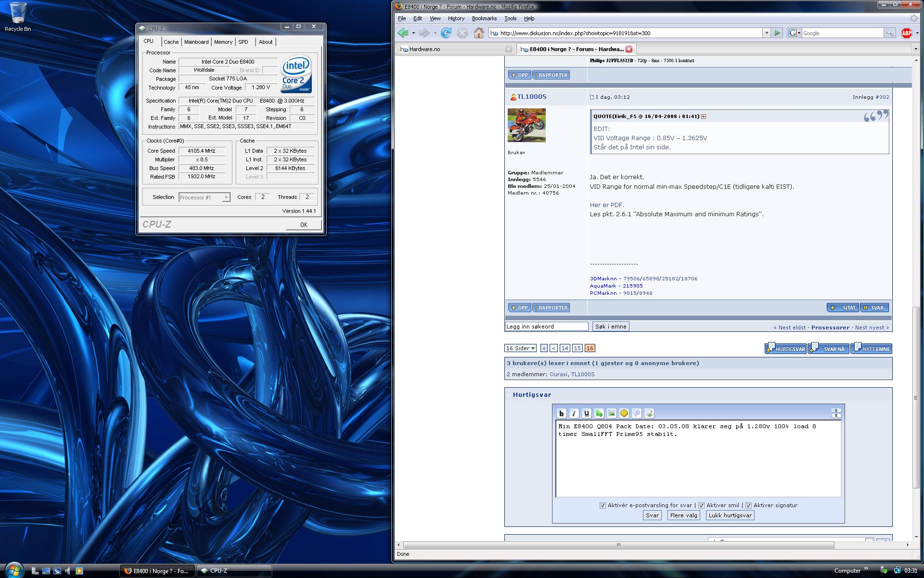
Task: Click the small snapback icon in quote header
Action: coord(704,117)
